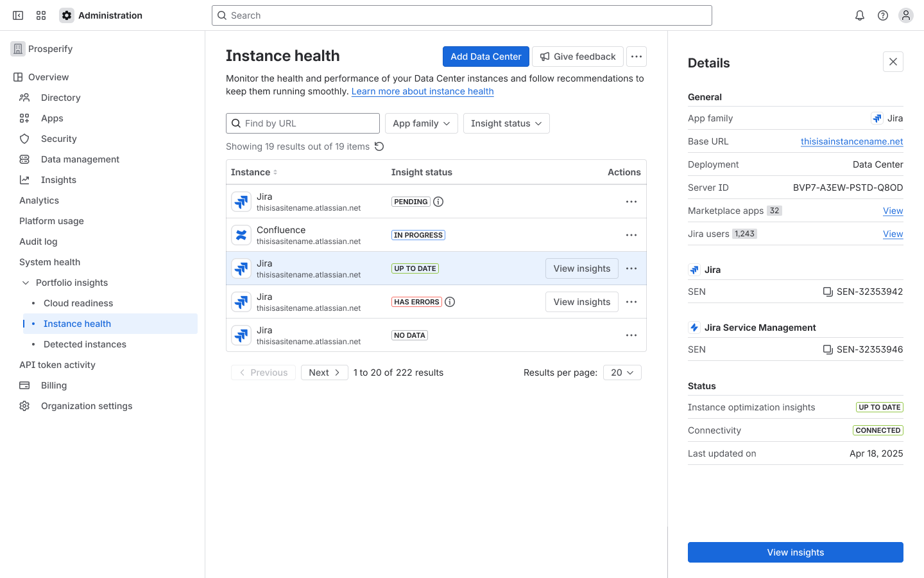Open actions menu for NO DATA row
Screen dimensions: 924x578
631,335
